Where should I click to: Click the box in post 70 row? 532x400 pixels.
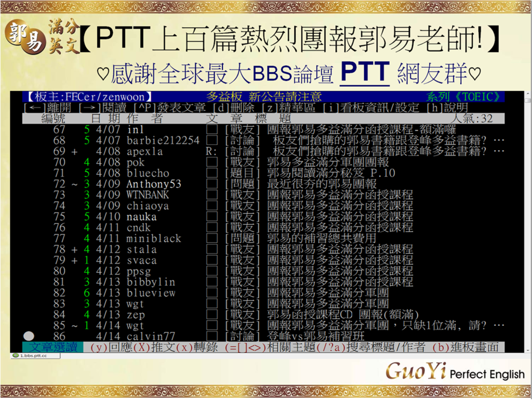pos(212,162)
